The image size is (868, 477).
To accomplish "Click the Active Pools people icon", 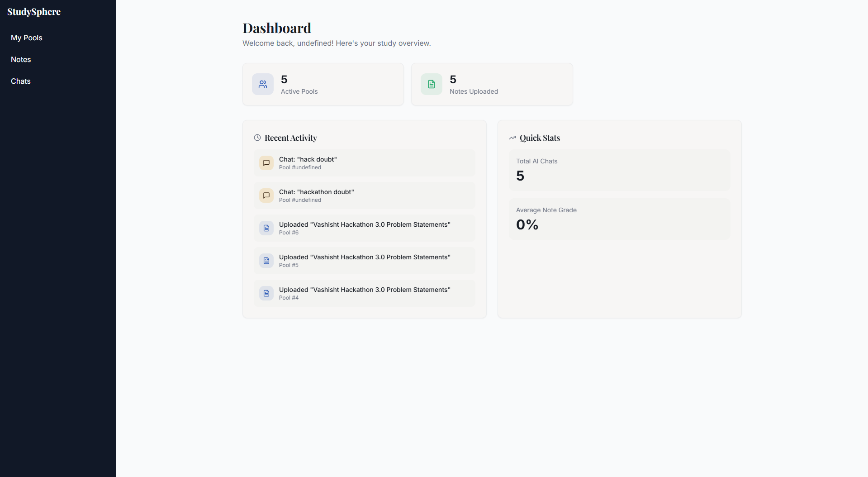I will coord(263,84).
